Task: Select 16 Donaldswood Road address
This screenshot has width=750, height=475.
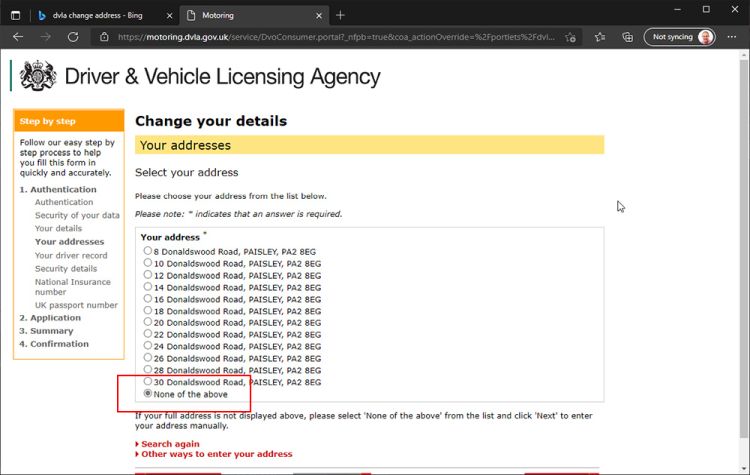Action: coord(148,298)
